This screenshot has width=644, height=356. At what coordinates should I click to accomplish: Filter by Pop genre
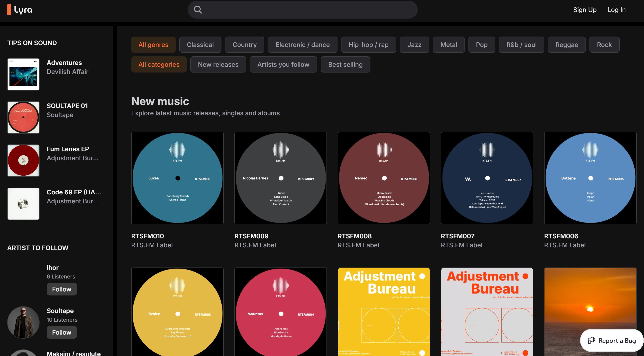tap(481, 45)
